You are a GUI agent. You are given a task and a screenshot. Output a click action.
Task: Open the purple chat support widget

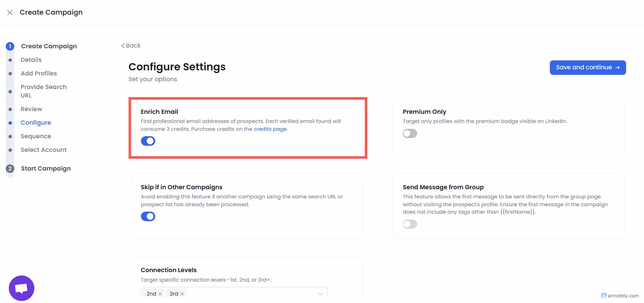click(21, 288)
